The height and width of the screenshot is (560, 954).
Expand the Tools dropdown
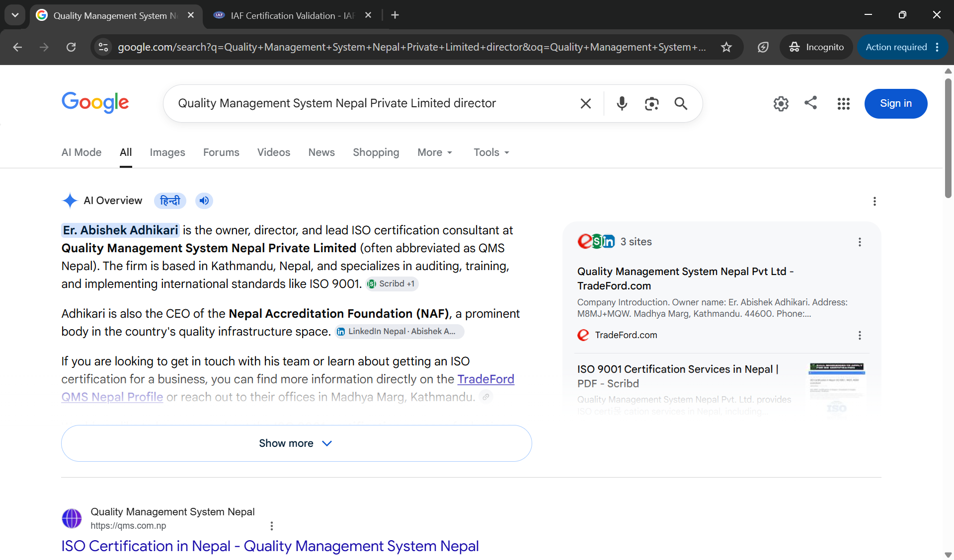tap(491, 152)
